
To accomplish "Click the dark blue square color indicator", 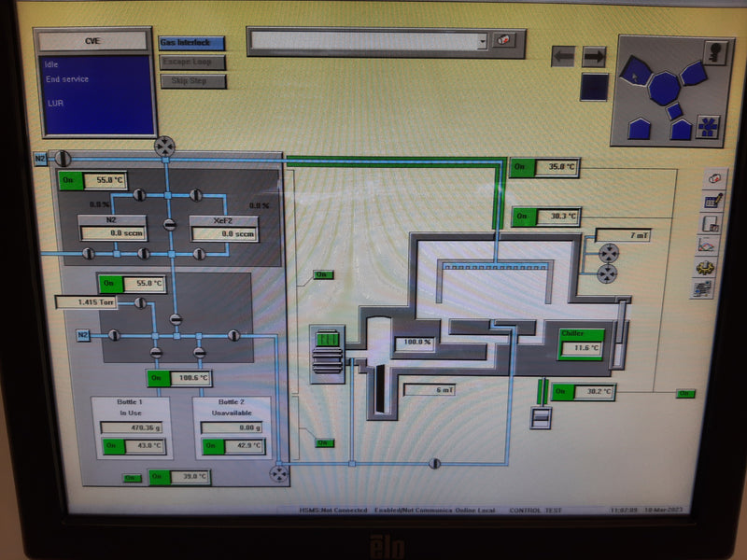I will (x=594, y=87).
